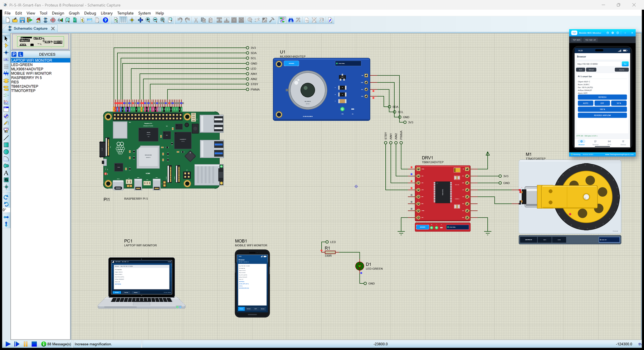The image size is (644, 350).
Task: Select RASPBERRY PI 5 in devices list
Action: coord(26,78)
